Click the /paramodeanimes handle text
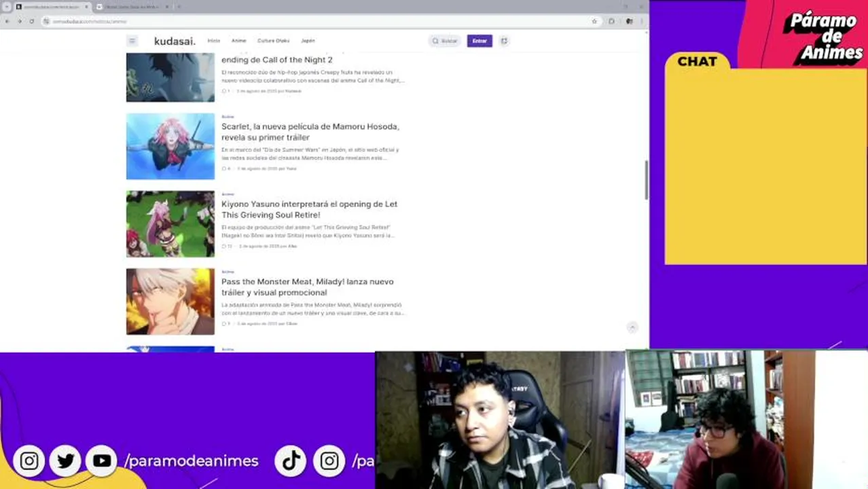The height and width of the screenshot is (489, 868). tap(192, 461)
